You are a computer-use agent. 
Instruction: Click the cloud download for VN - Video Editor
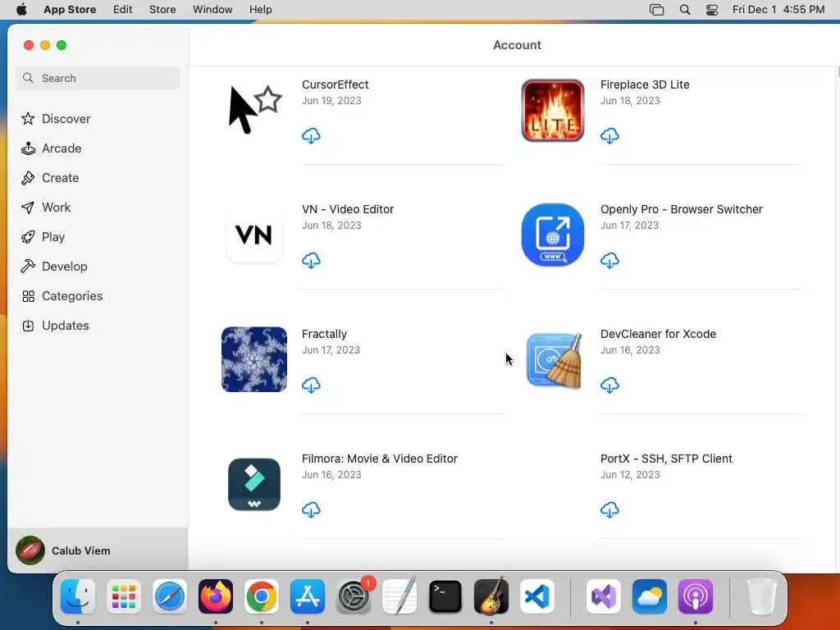(311, 261)
